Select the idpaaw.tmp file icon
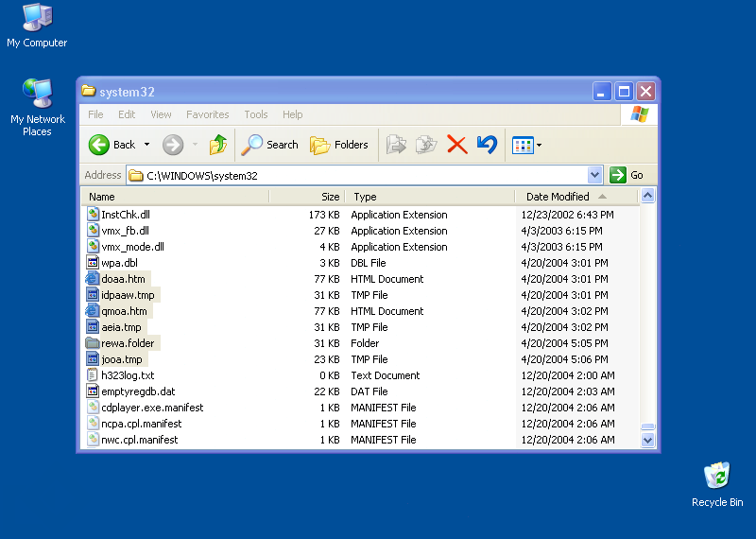The height and width of the screenshot is (539, 756). pyautogui.click(x=93, y=294)
